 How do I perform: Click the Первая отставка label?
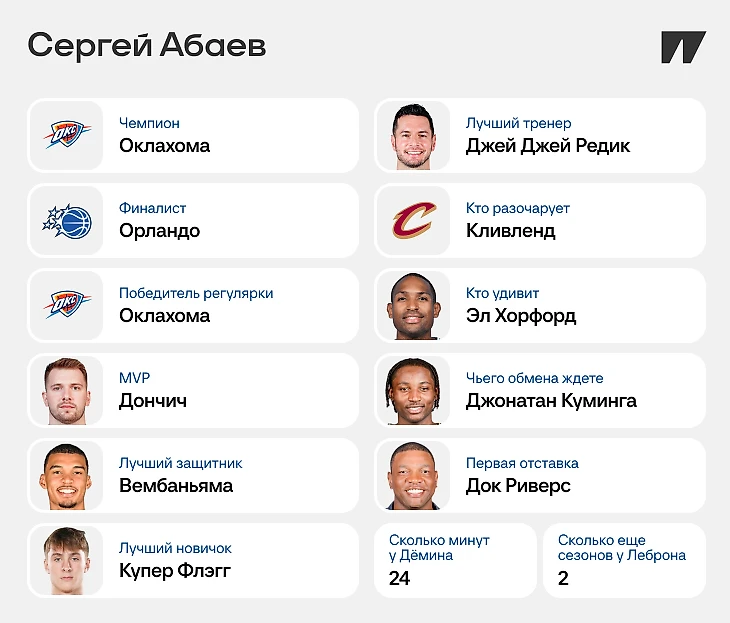coord(522,463)
